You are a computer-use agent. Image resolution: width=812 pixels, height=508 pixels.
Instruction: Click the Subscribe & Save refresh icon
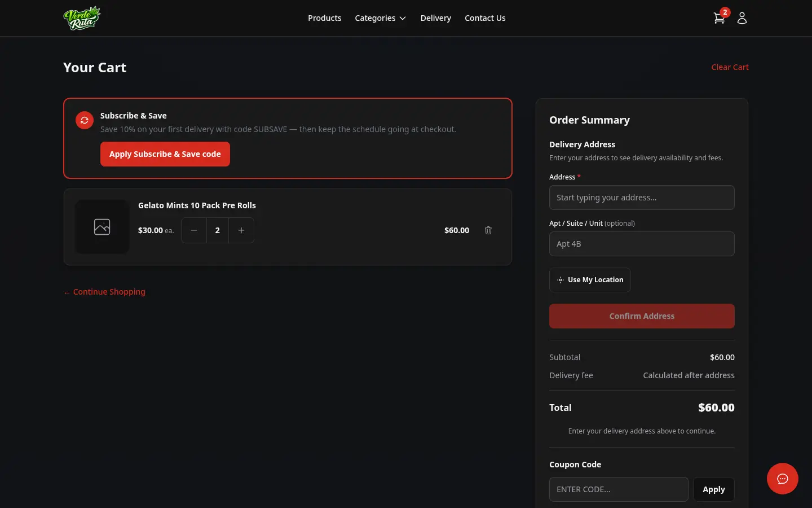tap(85, 120)
